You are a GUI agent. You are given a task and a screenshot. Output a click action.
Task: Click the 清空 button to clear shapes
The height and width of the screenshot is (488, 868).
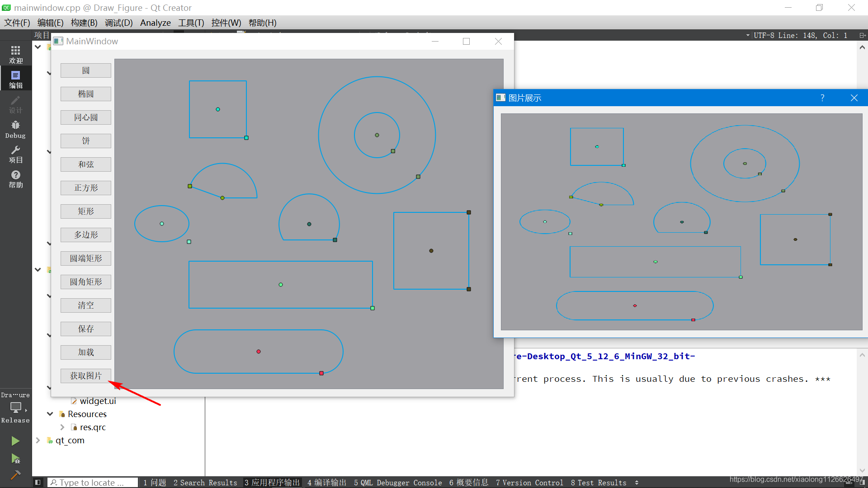[85, 305]
